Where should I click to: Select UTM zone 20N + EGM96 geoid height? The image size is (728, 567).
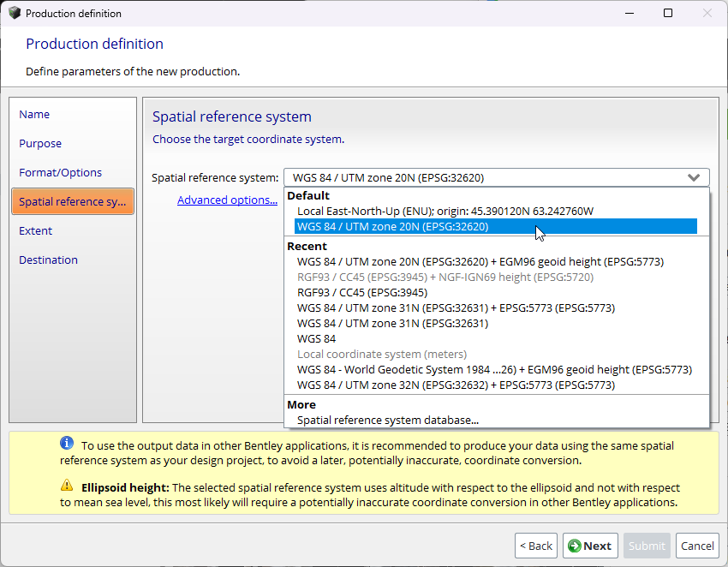pyautogui.click(x=480, y=262)
